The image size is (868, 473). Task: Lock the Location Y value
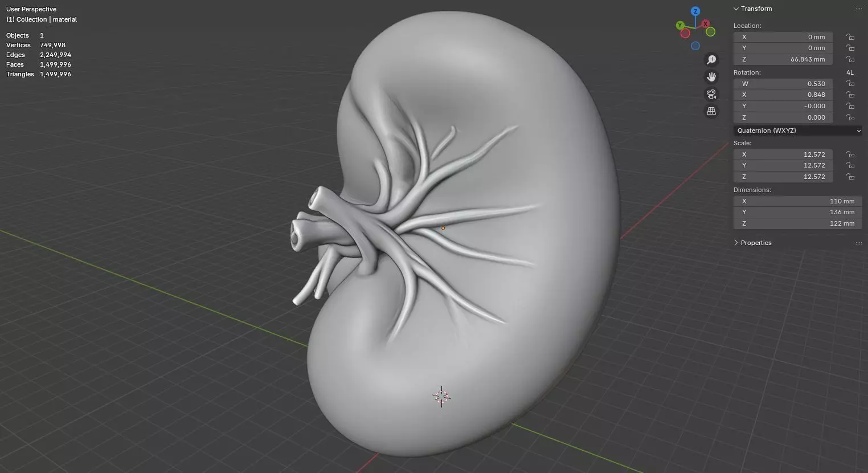tap(850, 48)
